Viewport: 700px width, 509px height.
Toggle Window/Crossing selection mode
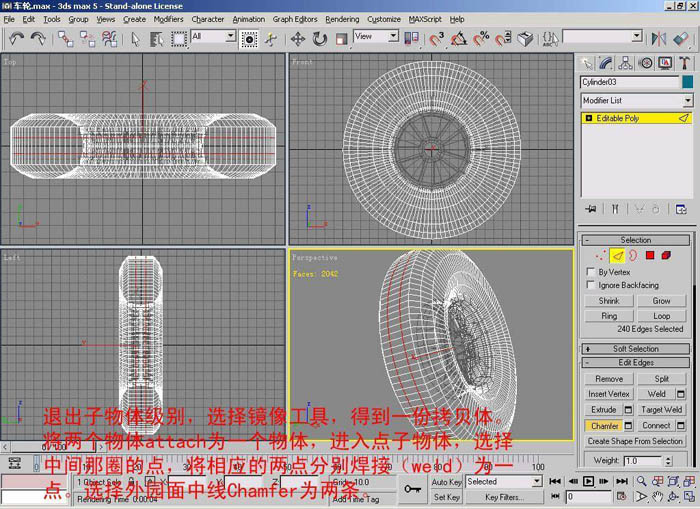pyautogui.click(x=249, y=39)
